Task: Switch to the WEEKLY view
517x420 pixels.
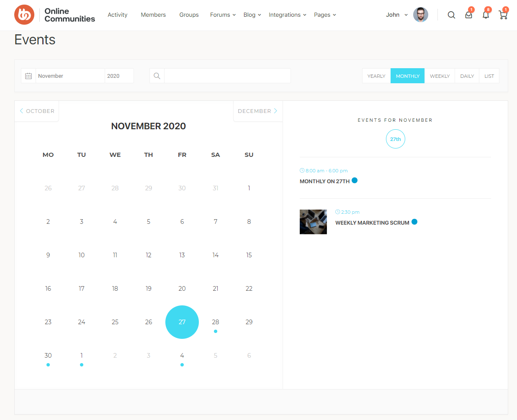Action: pos(440,76)
